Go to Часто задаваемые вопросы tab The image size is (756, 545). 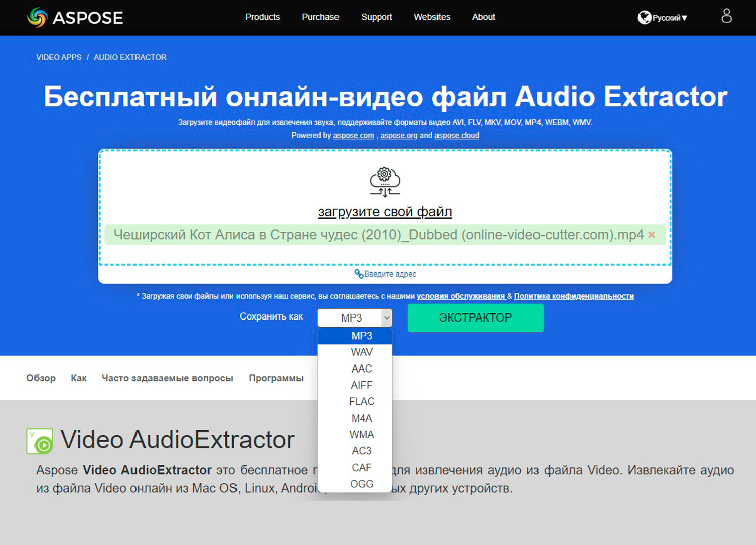pos(167,378)
